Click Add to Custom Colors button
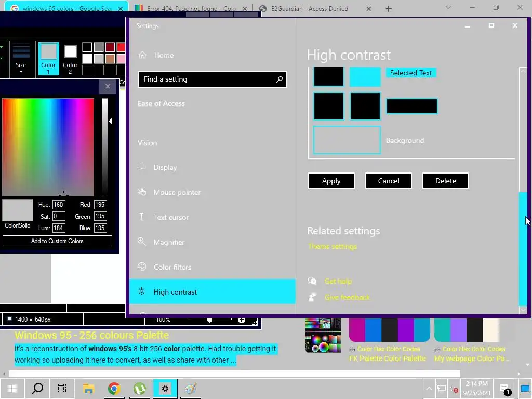The height and width of the screenshot is (399, 532). tap(57, 241)
